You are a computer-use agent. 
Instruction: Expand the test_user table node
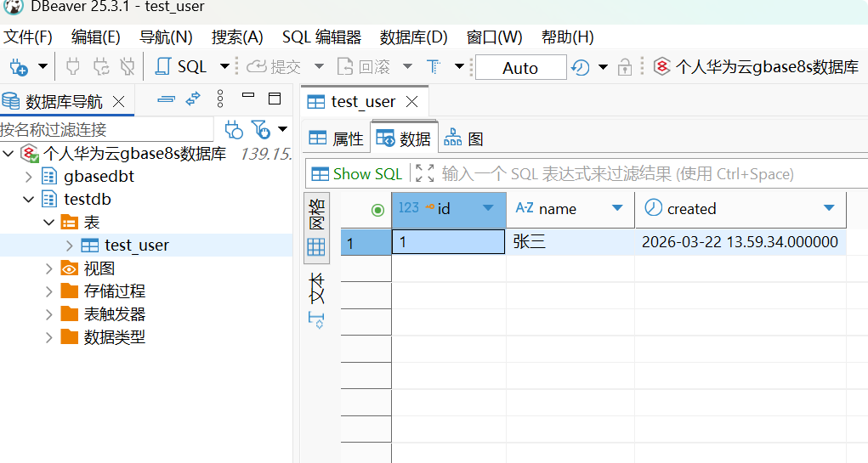tap(69, 245)
